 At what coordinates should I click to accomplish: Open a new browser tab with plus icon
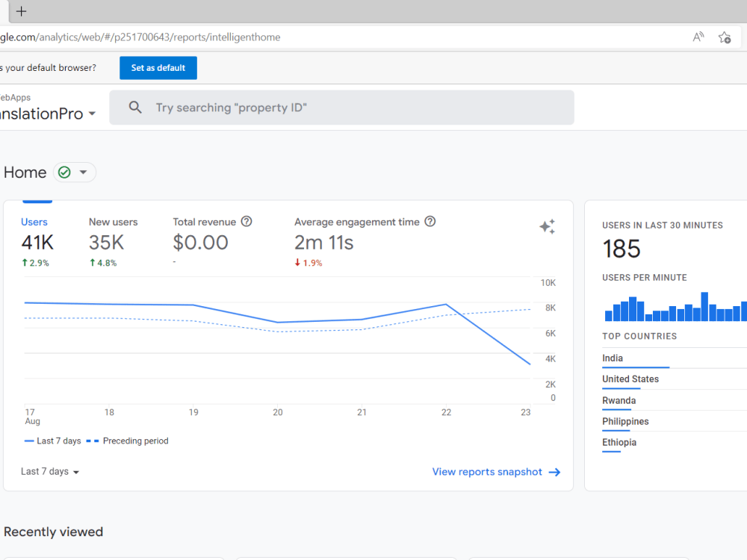coord(21,11)
